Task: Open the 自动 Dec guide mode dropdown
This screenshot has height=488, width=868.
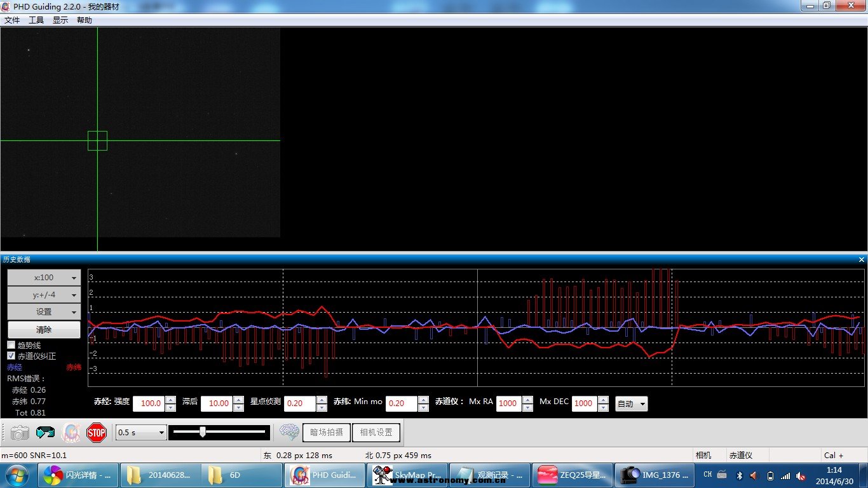Action: pyautogui.click(x=632, y=403)
